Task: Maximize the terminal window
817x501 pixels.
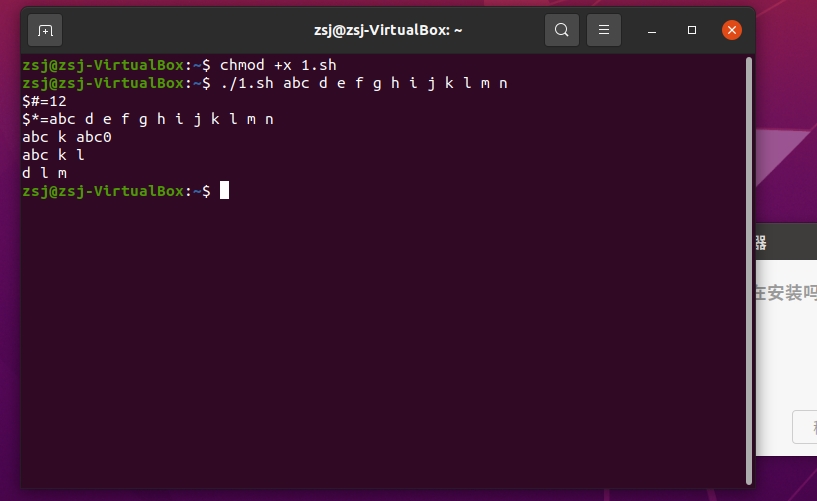Action: [x=692, y=30]
